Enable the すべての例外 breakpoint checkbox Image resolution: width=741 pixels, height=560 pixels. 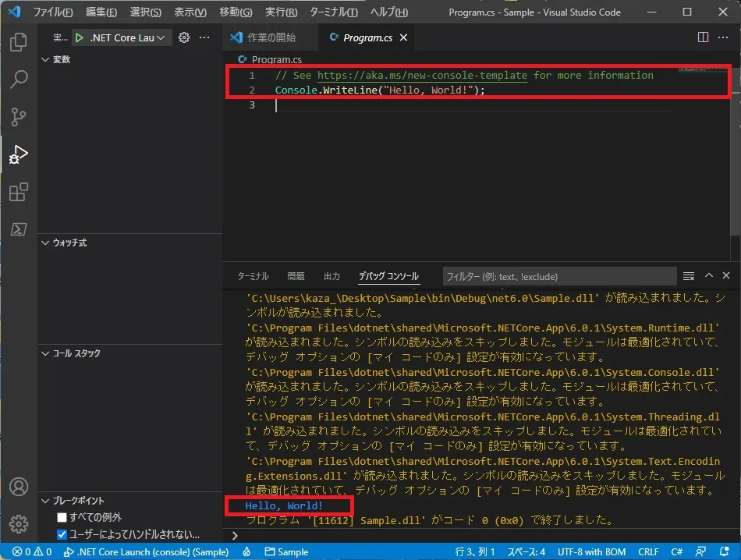62,518
